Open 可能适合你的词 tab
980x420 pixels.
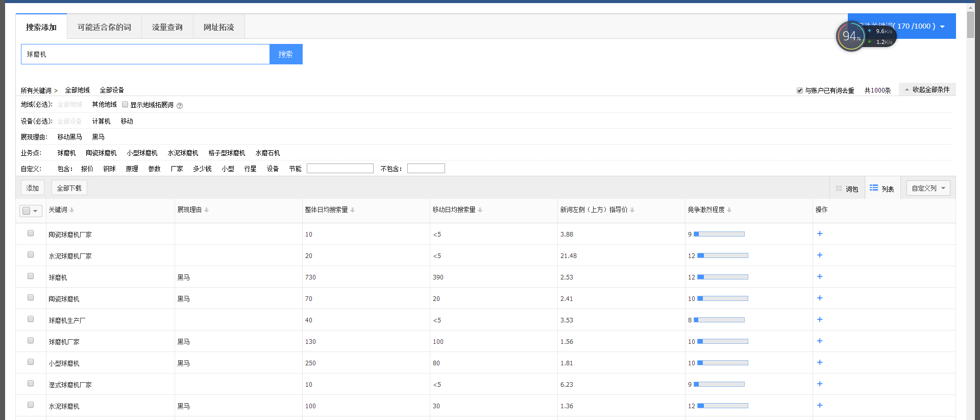pos(104,27)
